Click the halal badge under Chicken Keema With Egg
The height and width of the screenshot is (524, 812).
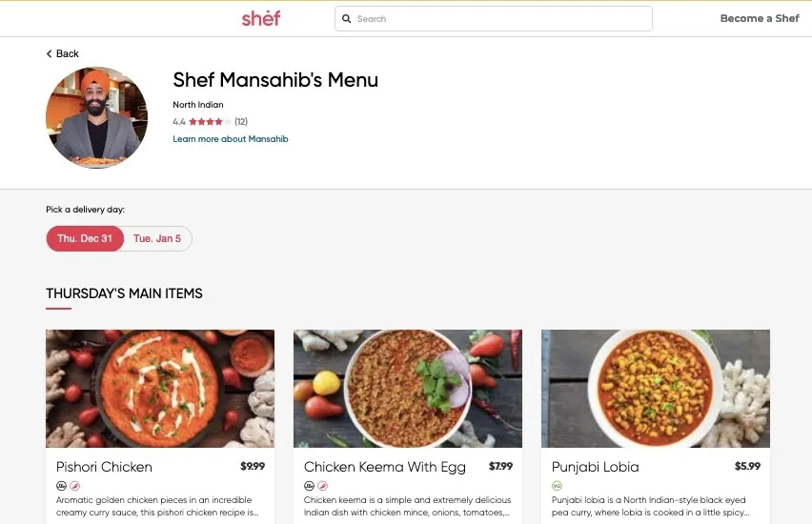coord(309,486)
